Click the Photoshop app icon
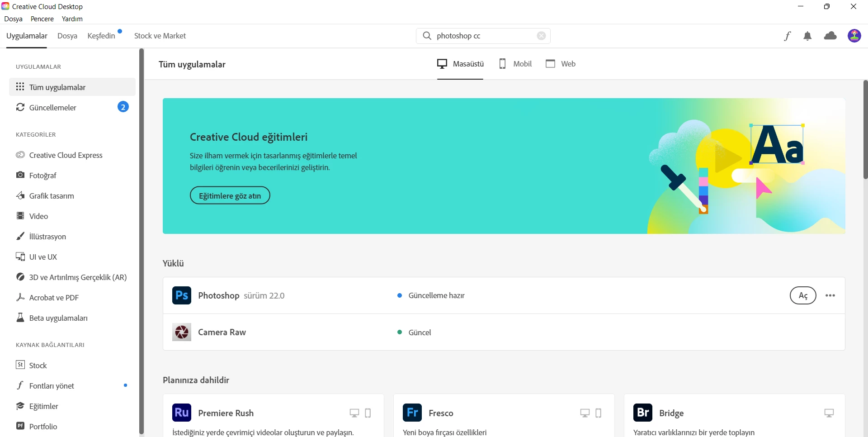 click(x=182, y=295)
